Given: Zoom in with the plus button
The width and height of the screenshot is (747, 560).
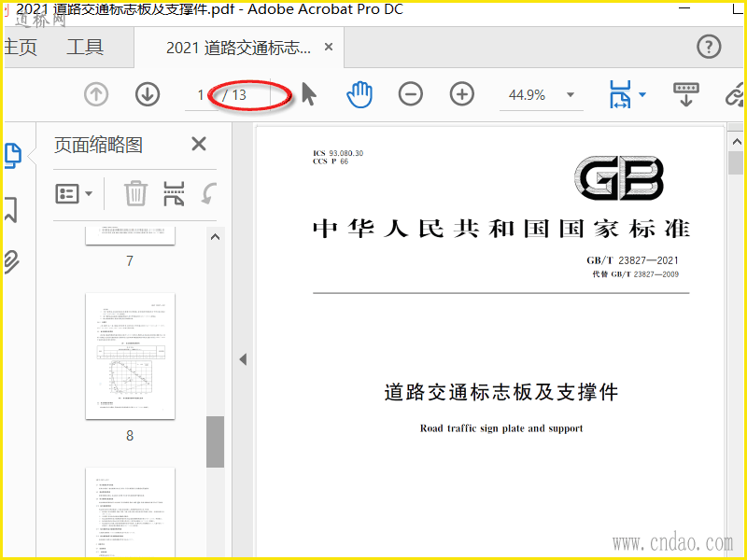Looking at the screenshot, I should pyautogui.click(x=461, y=94).
